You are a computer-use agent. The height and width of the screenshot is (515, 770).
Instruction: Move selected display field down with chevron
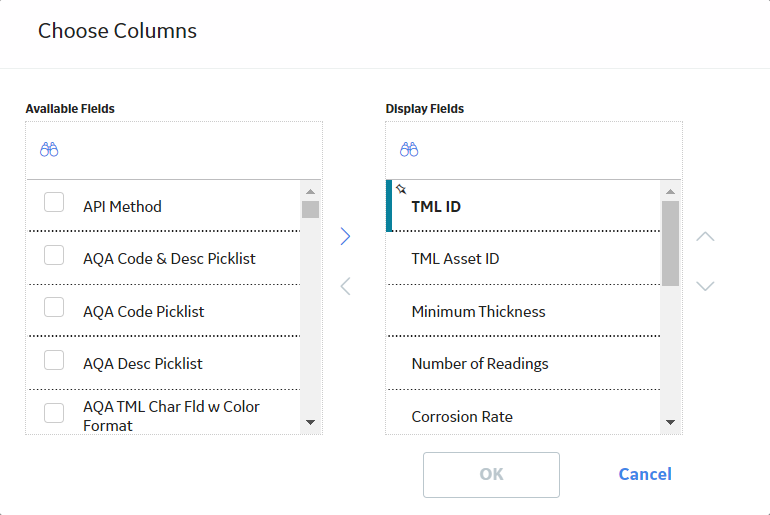705,286
